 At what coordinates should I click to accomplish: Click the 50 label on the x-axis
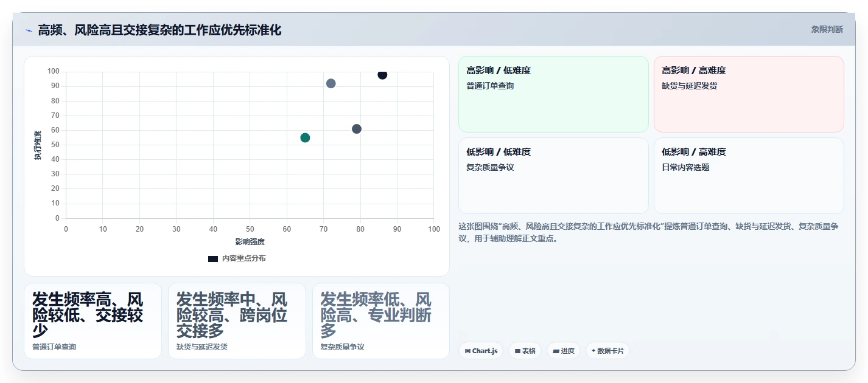click(250, 229)
